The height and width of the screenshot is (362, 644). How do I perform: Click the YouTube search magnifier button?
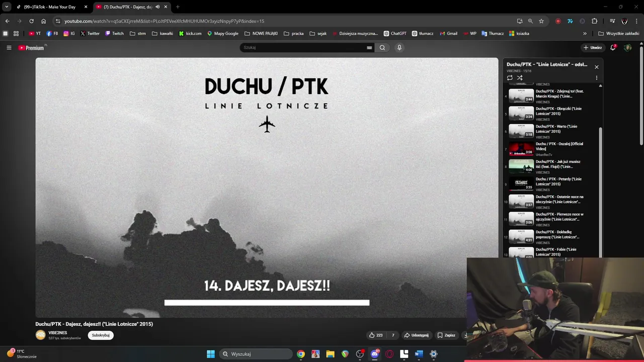click(382, 48)
